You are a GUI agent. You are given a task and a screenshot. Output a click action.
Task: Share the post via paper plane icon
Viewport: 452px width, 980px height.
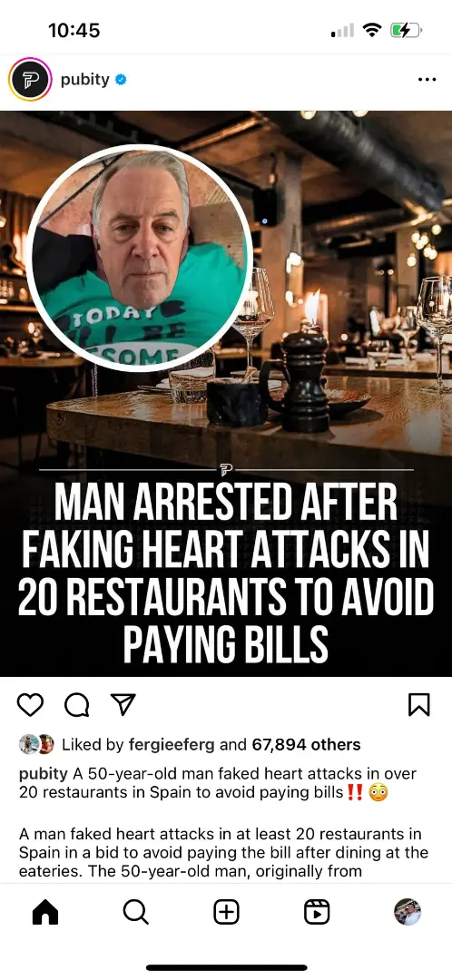click(x=123, y=705)
